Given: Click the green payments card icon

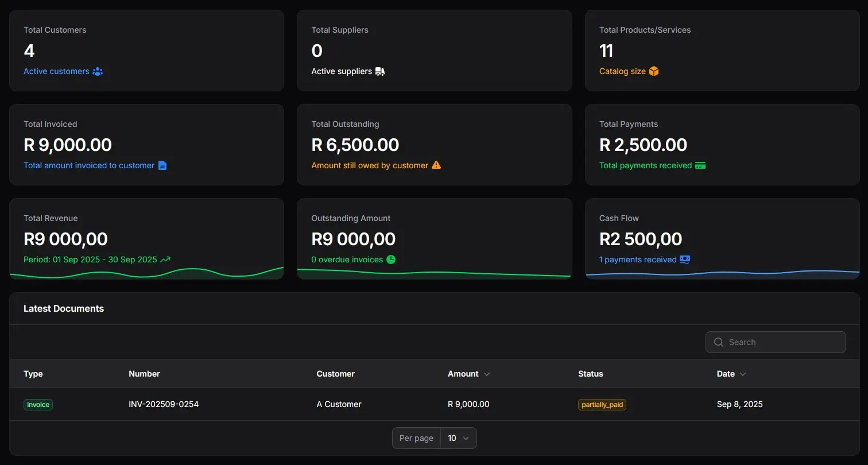Looking at the screenshot, I should click(701, 165).
